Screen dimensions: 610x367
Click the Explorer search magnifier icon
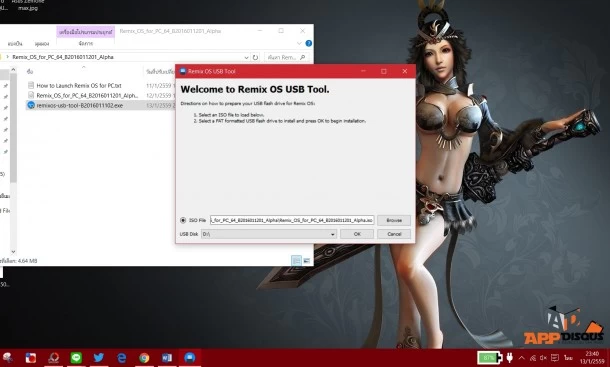click(303, 57)
